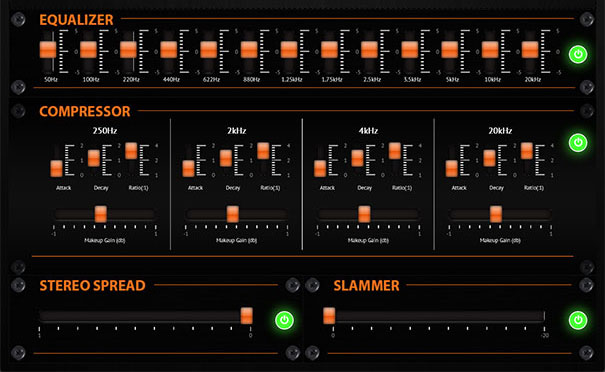Click the 1.25kHz equalizer slider handle
605x372 pixels.
pyautogui.click(x=289, y=50)
